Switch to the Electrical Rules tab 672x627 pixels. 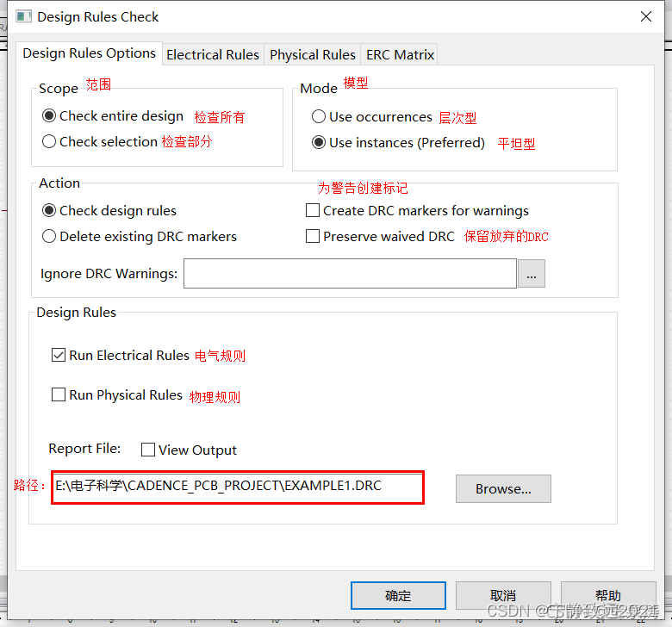[x=212, y=54]
